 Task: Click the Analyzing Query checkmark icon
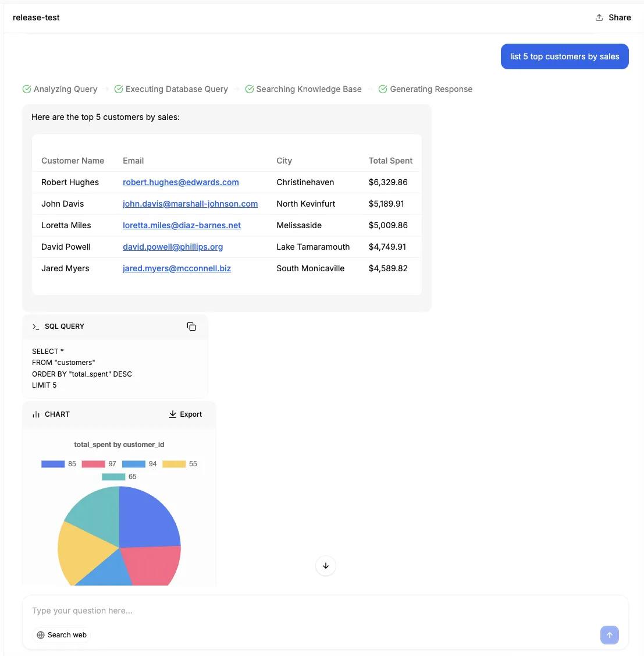click(27, 89)
